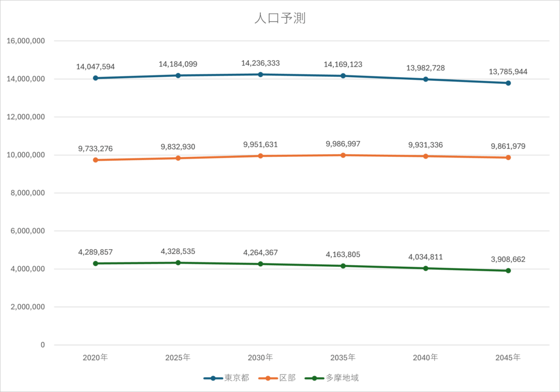
Task: Click the 多摩地域 marker at 2040年
Action: 425,268
